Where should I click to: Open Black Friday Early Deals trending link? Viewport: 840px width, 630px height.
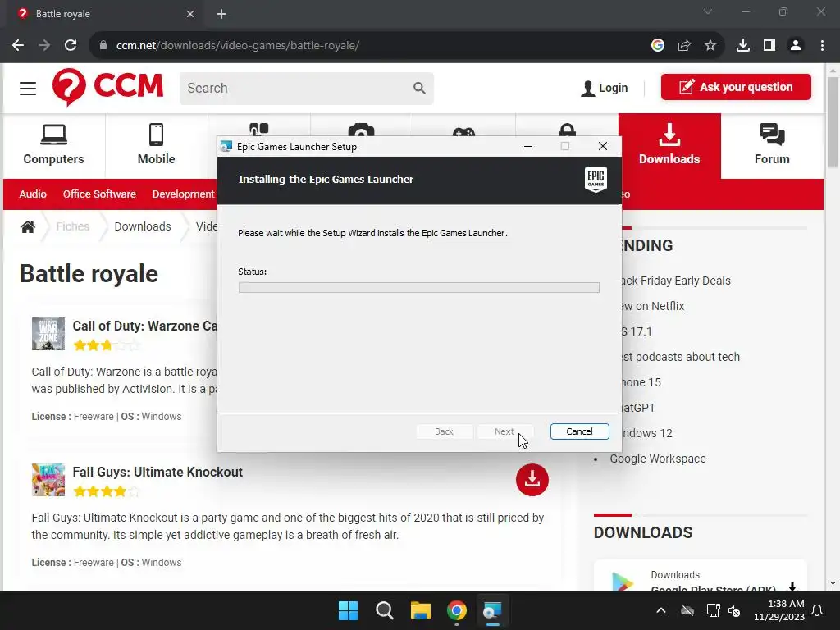click(676, 281)
